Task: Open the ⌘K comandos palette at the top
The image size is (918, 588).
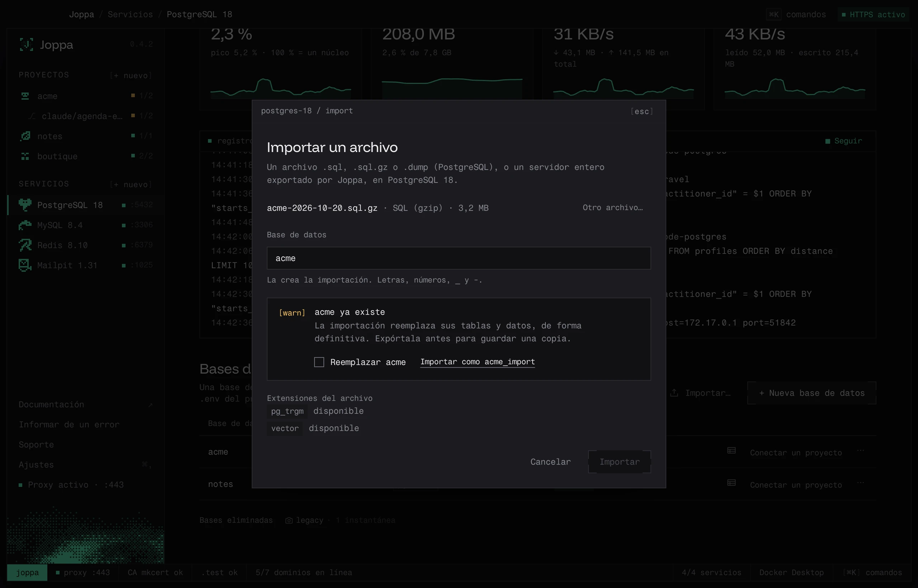Action: pos(796,14)
